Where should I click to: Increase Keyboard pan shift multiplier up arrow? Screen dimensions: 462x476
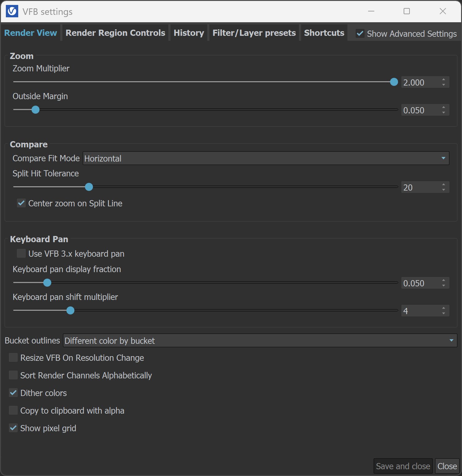click(443, 308)
